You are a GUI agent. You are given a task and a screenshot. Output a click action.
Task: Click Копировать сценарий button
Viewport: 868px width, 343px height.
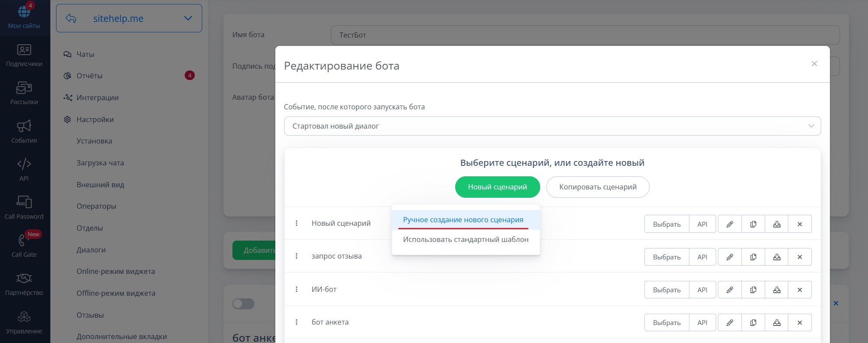coord(598,187)
